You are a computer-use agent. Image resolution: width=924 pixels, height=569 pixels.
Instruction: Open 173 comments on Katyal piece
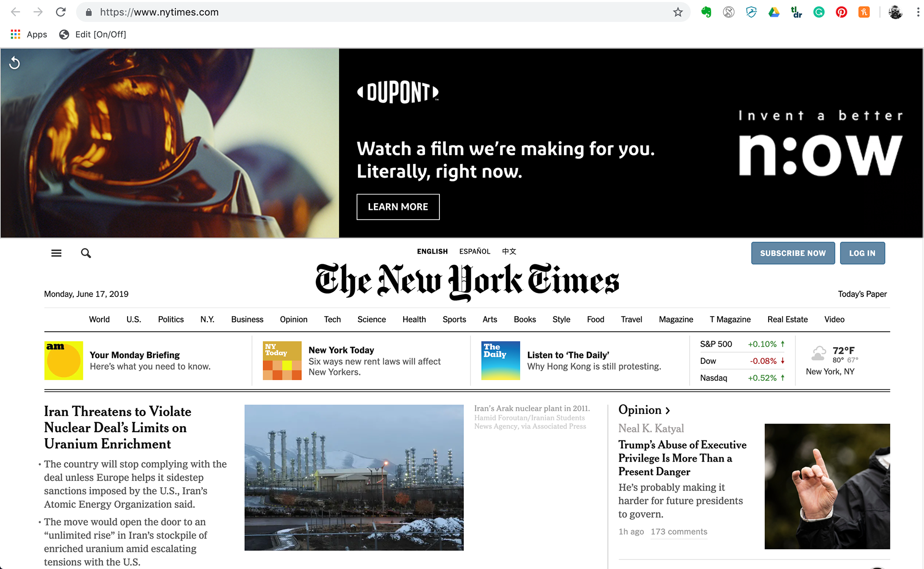[x=679, y=531]
